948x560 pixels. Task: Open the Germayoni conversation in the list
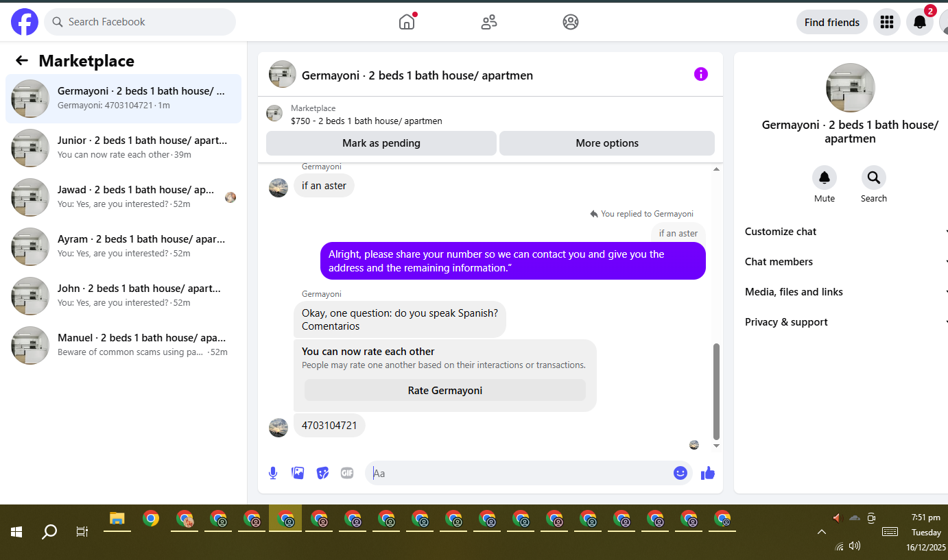[123, 99]
